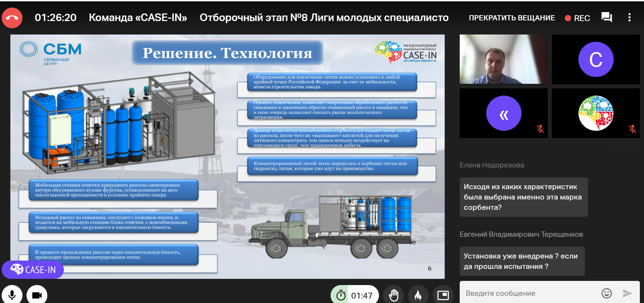This screenshot has height=303, width=644.
Task: Select participant tile with « avatar
Action: [504, 113]
